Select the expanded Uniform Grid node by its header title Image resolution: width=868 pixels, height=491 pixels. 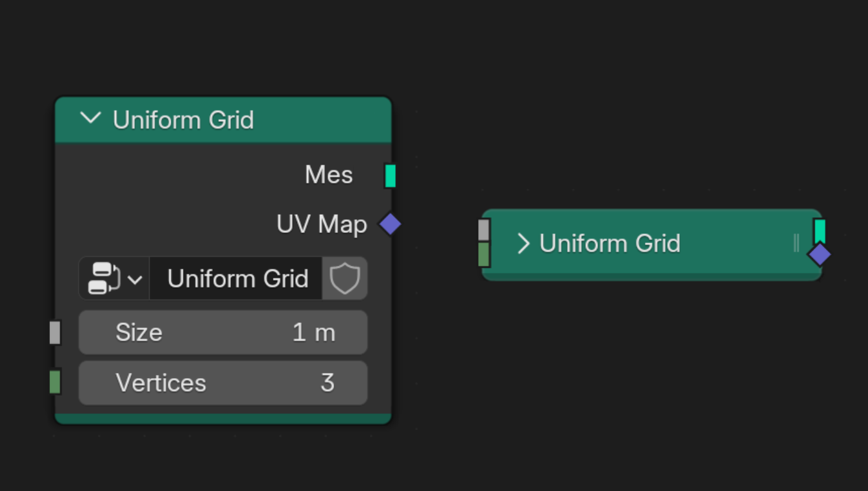point(183,120)
